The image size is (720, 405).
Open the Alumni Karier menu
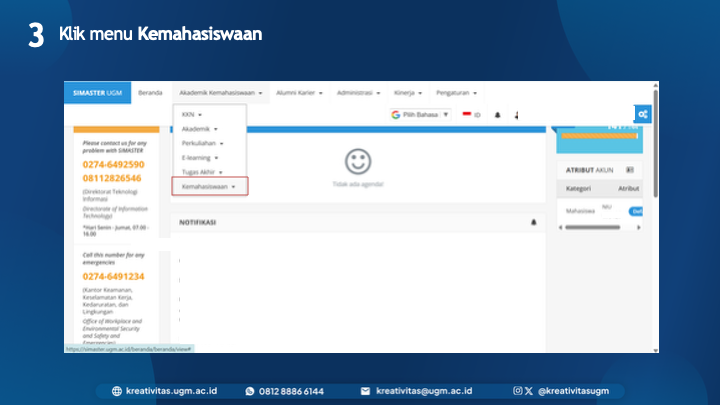pyautogui.click(x=300, y=92)
